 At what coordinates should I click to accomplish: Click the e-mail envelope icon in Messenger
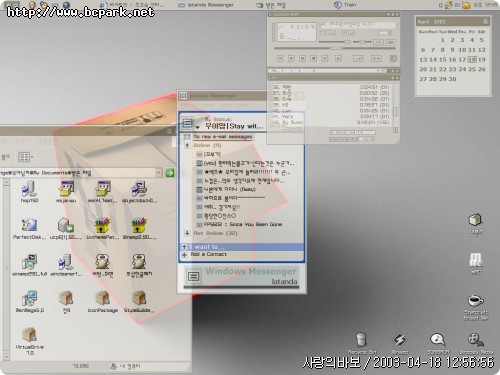coord(187,137)
